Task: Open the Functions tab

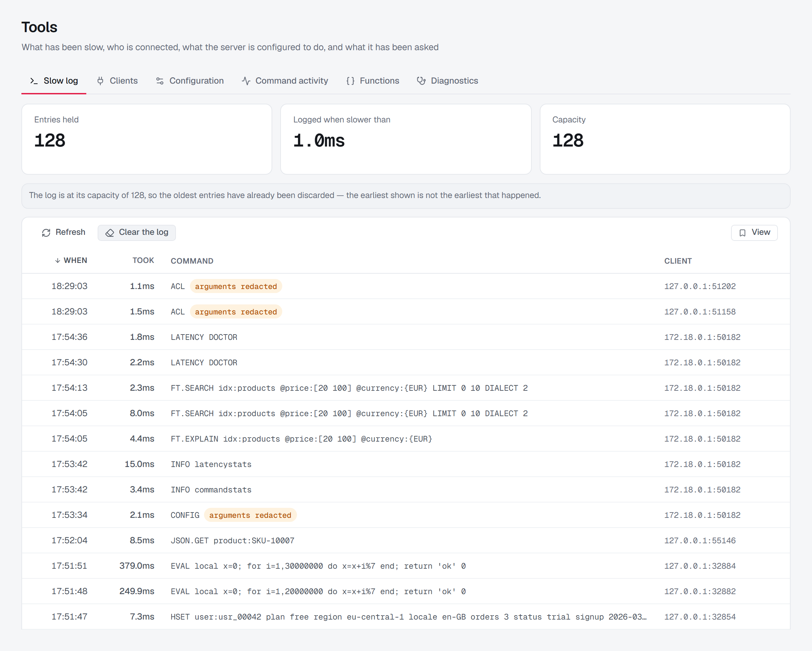Action: (373, 81)
